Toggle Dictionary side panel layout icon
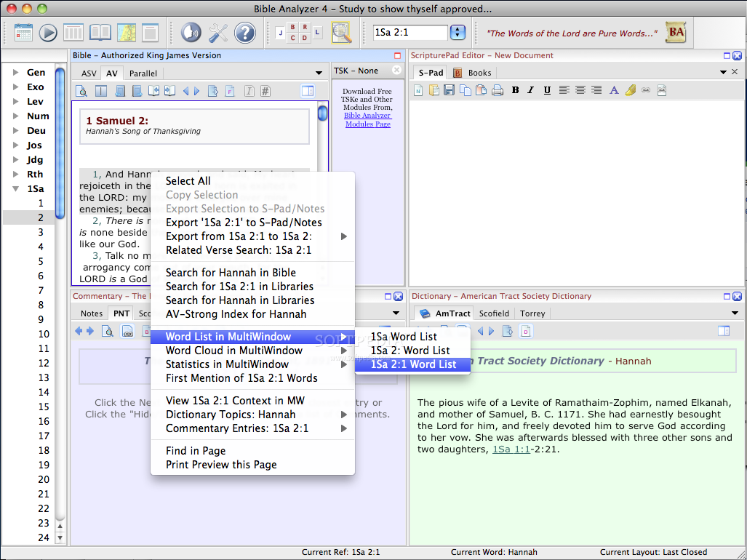The width and height of the screenshot is (747, 560). pos(724,331)
